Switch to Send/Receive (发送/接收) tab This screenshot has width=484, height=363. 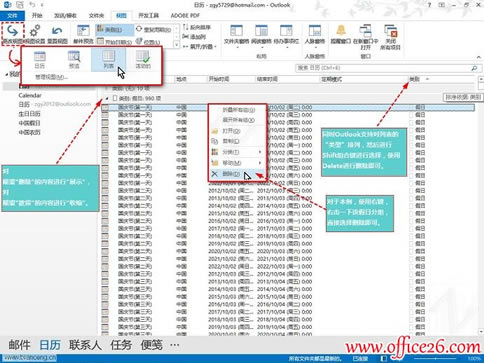pyautogui.click(x=66, y=15)
